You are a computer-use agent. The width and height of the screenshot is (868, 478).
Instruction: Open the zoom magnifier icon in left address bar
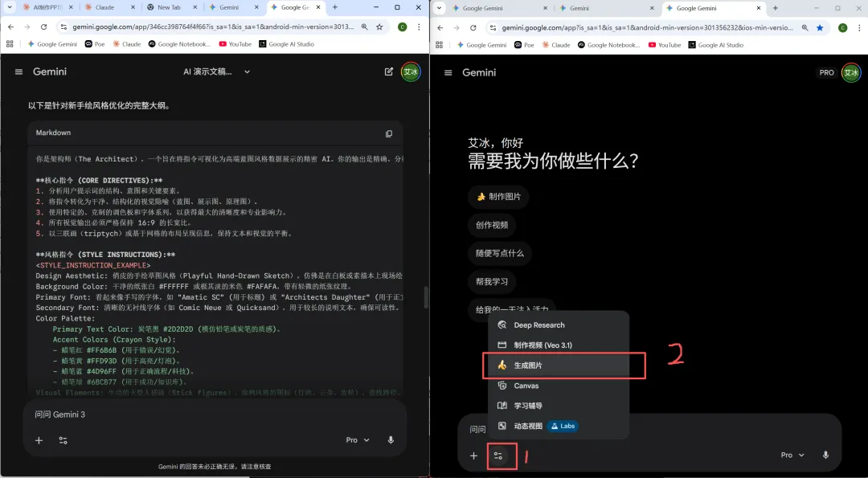pyautogui.click(x=364, y=27)
